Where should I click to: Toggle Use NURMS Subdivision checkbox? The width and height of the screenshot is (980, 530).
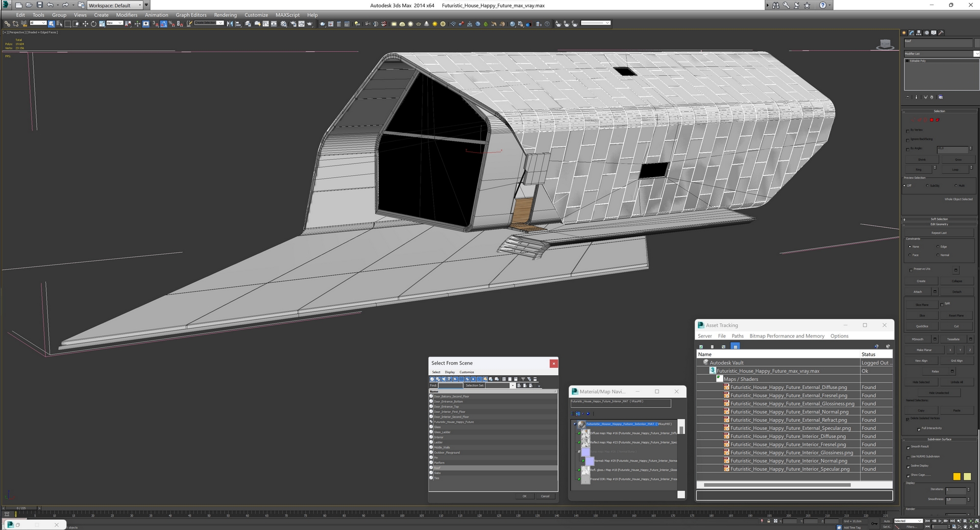pos(908,457)
